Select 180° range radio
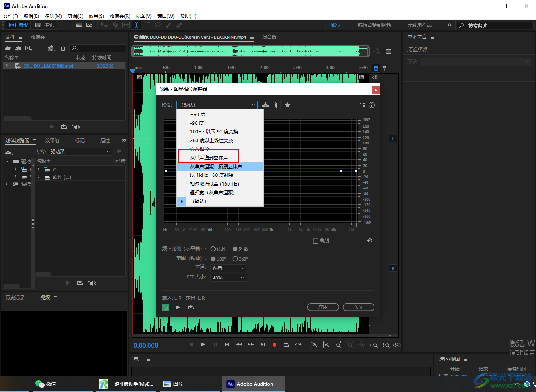The image size is (536, 392). [x=213, y=259]
